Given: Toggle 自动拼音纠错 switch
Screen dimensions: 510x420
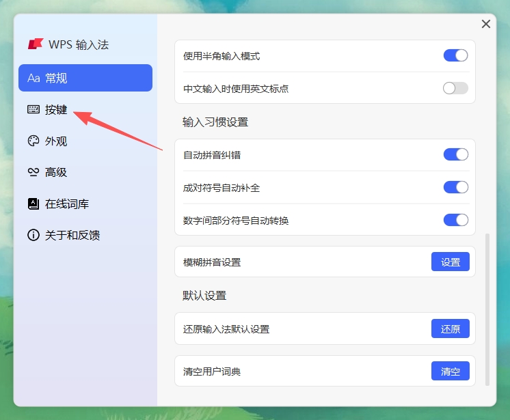Looking at the screenshot, I should pos(456,154).
